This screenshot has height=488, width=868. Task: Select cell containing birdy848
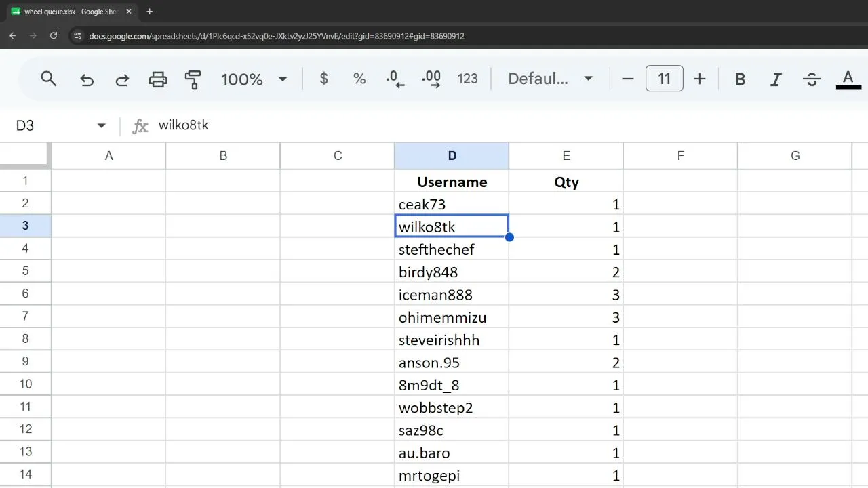[452, 271]
